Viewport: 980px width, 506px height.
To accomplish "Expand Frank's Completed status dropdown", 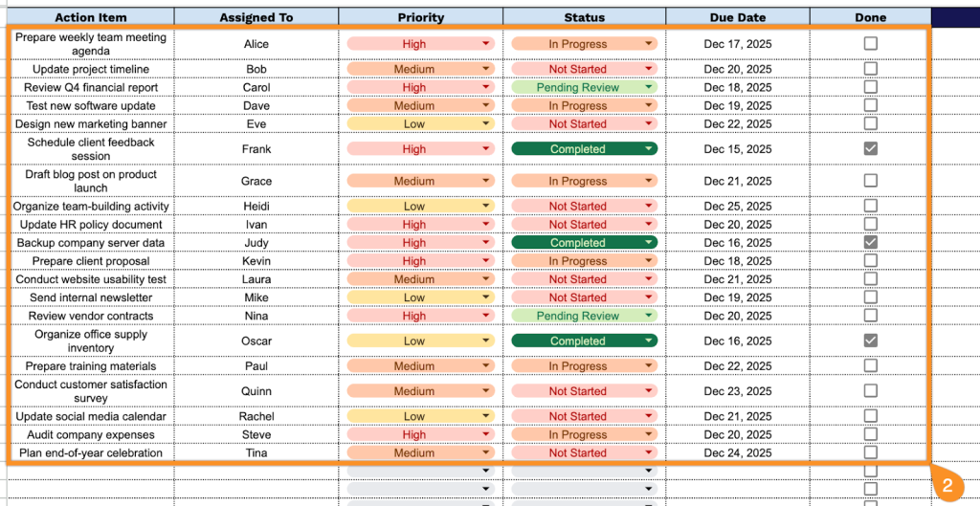I will coord(649,149).
